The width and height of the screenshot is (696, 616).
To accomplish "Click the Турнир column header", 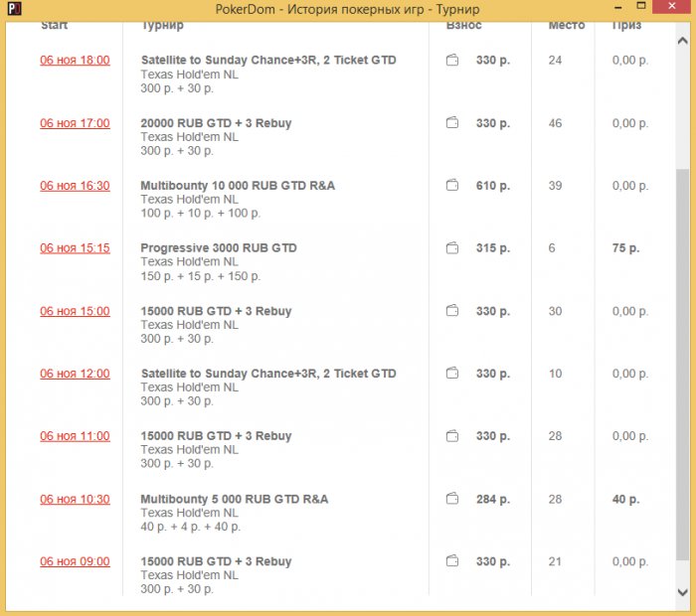I will [162, 25].
